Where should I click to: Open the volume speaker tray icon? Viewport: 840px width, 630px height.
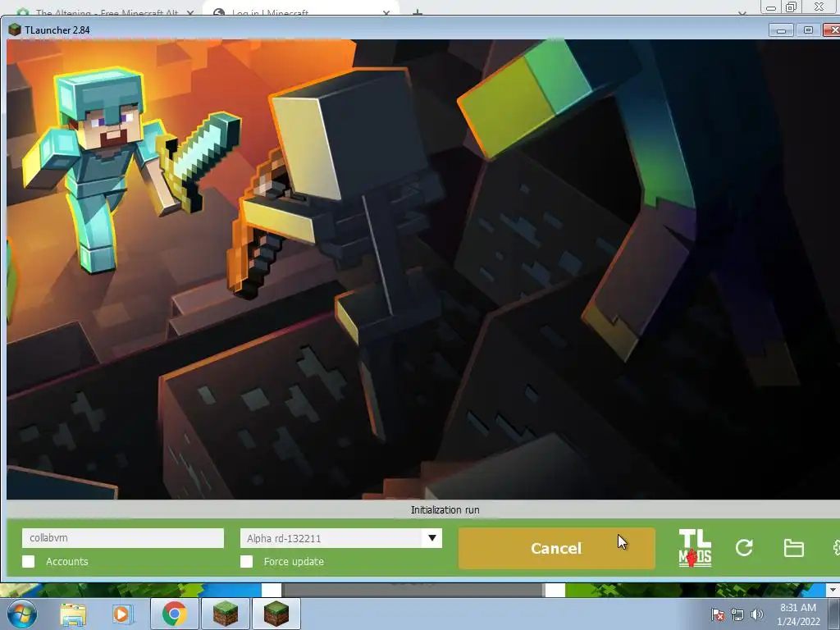(x=756, y=614)
